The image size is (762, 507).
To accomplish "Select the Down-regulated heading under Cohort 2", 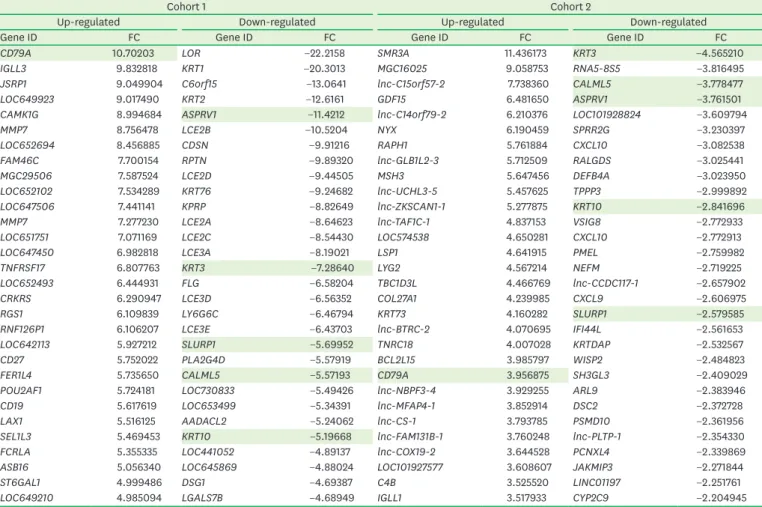I will pos(668,22).
